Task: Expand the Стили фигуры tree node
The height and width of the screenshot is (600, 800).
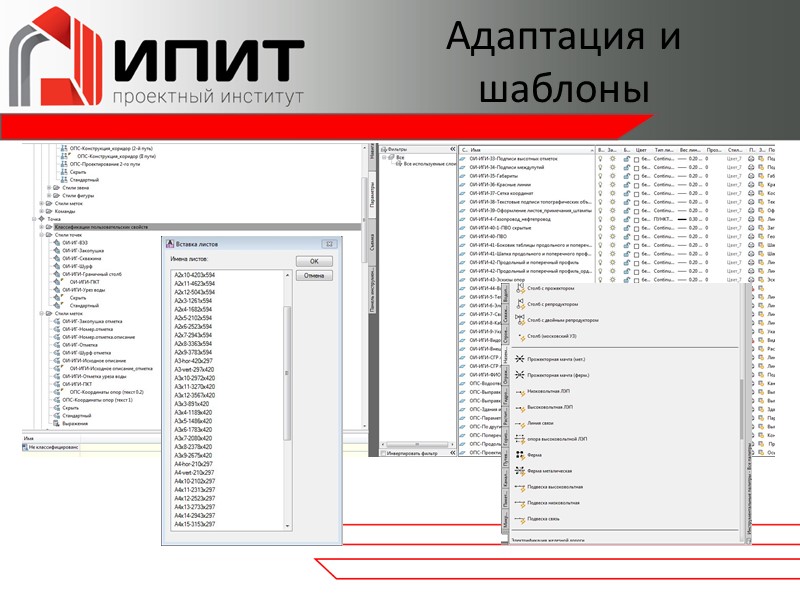Action: pyautogui.click(x=49, y=195)
